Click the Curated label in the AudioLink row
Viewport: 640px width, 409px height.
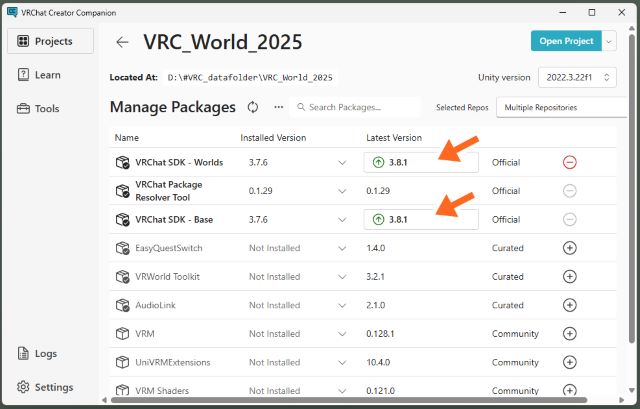click(507, 305)
